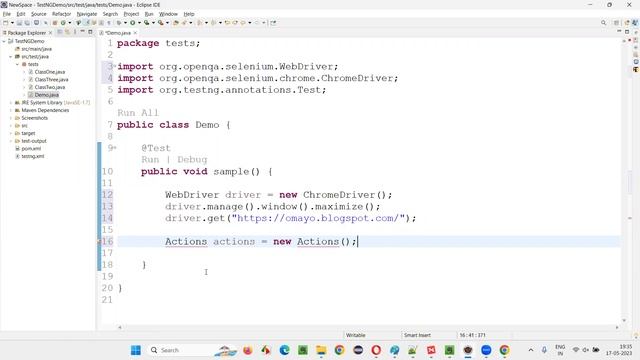
Task: Collapse the TestNGDemo project
Action: click(4, 41)
